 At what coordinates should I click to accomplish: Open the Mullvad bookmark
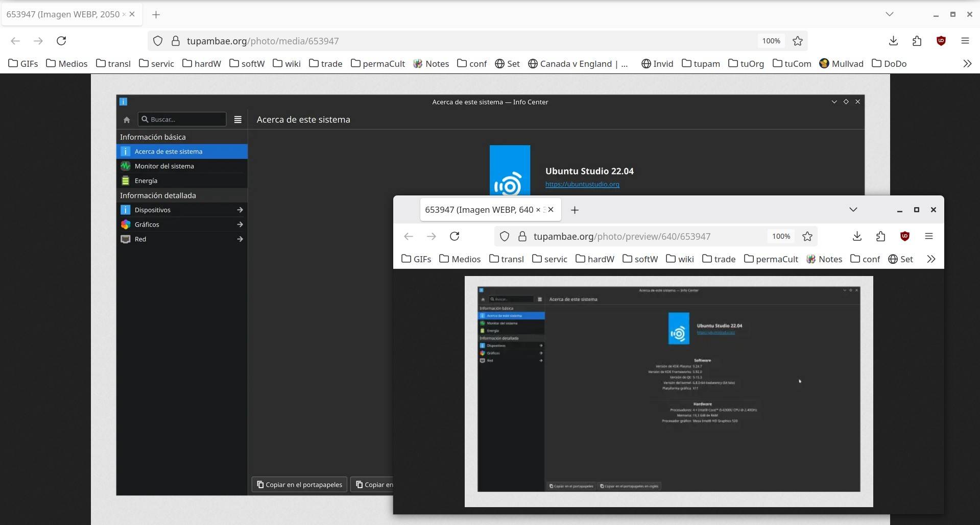pos(841,63)
